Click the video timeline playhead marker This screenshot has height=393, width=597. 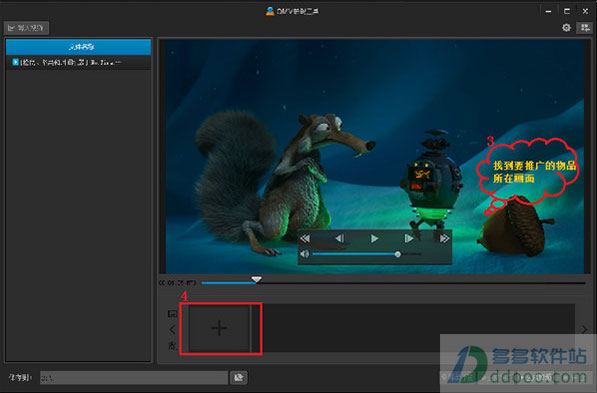[256, 280]
